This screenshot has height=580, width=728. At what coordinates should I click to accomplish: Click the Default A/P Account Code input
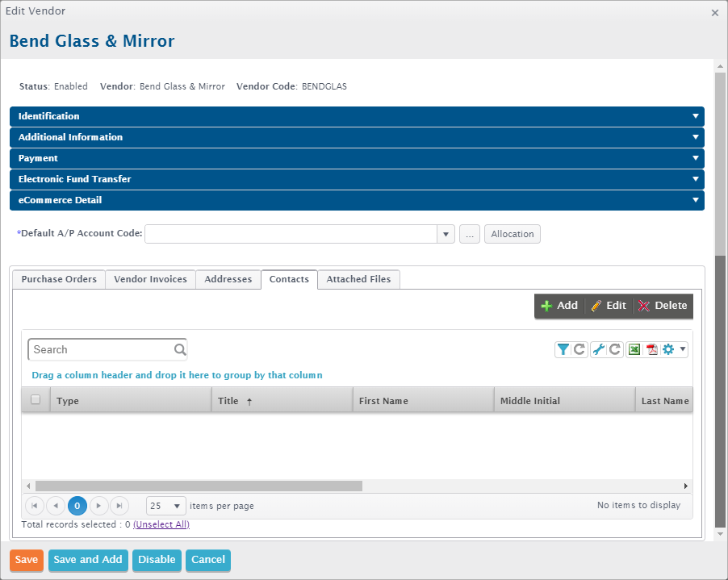coord(291,234)
